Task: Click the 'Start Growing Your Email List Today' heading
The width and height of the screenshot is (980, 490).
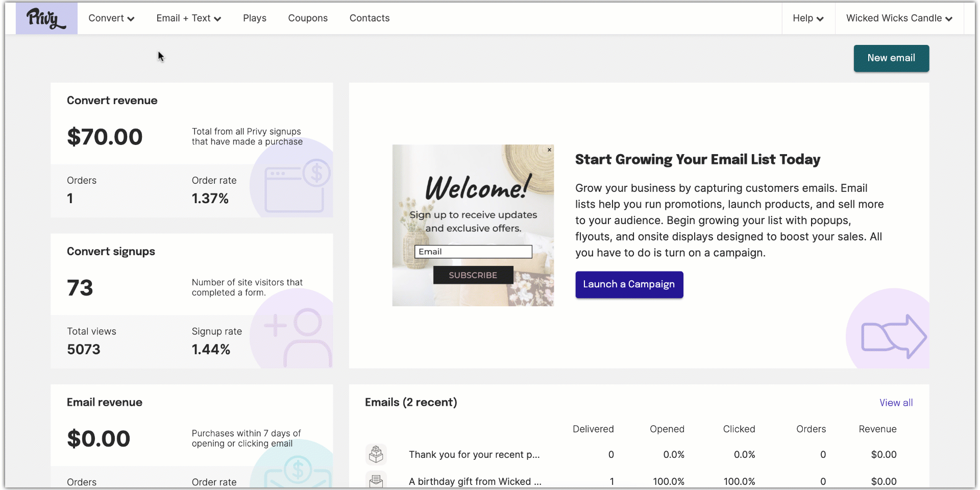Action: click(698, 160)
